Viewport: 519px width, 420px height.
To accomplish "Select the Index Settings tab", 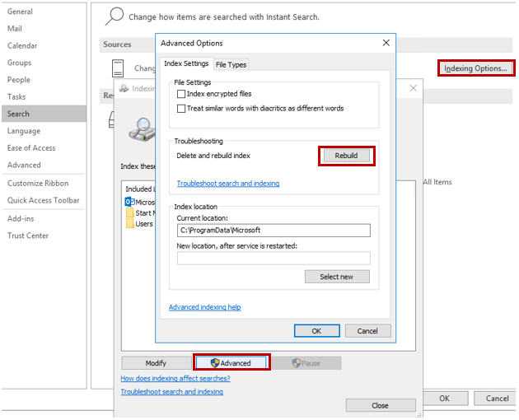I will pos(186,63).
